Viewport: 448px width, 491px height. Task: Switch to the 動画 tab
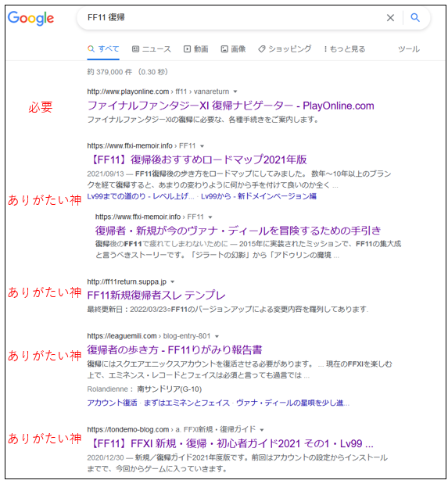[x=196, y=49]
